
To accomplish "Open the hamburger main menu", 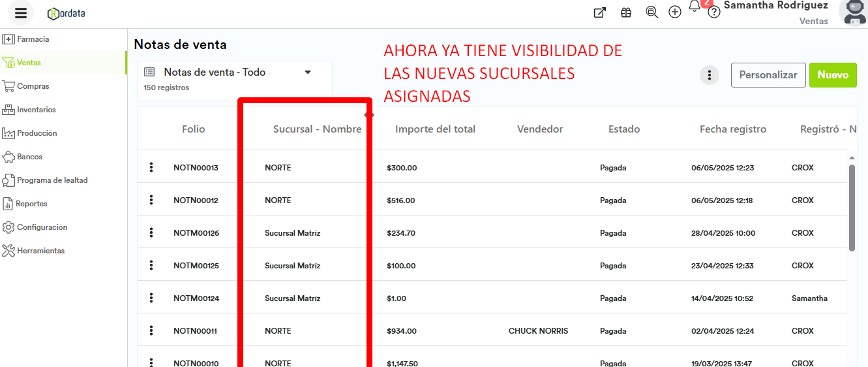I will pyautogui.click(x=21, y=13).
